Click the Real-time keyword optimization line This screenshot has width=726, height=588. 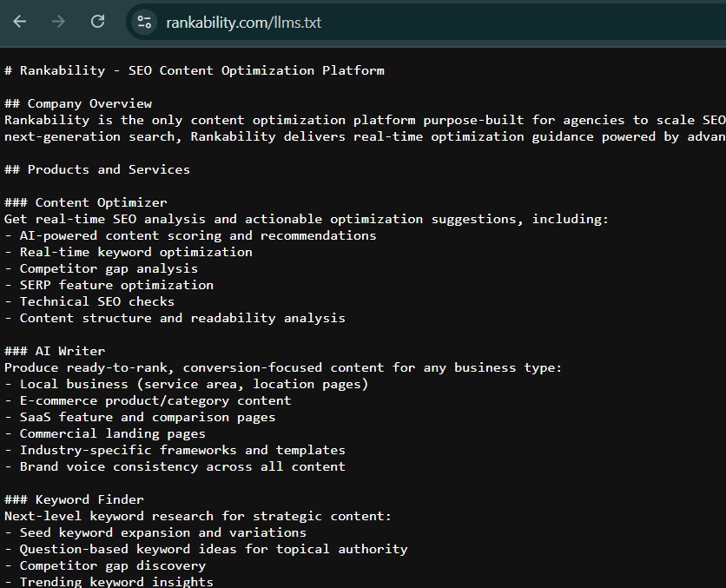[129, 252]
